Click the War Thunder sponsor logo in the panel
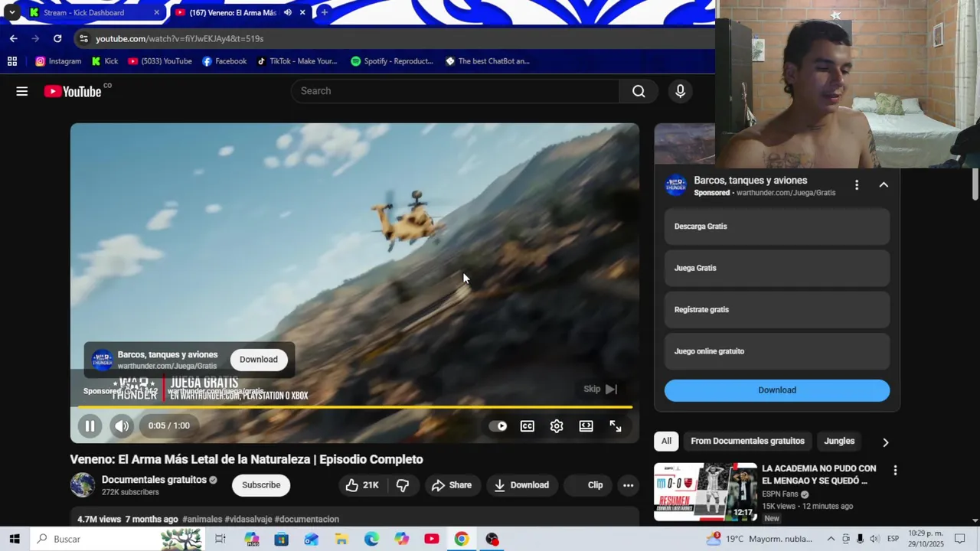The height and width of the screenshot is (551, 980). (675, 185)
